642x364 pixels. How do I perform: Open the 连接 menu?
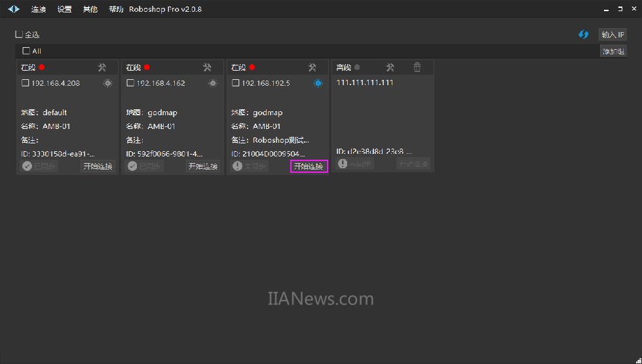[x=39, y=10]
